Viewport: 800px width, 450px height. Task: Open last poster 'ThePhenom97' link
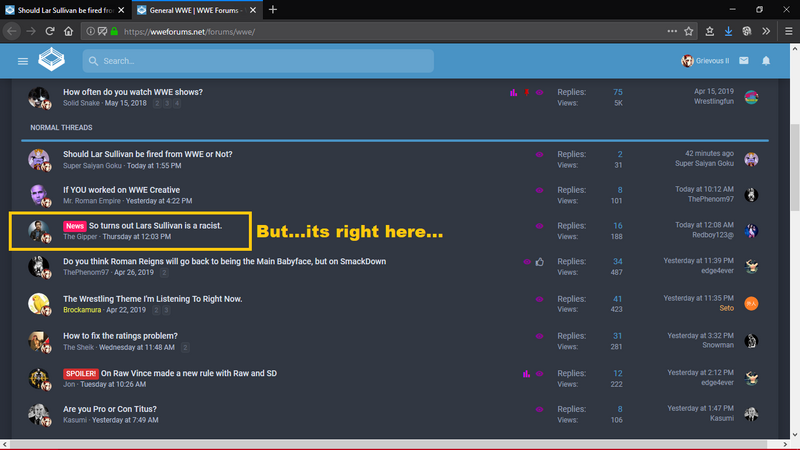tap(711, 199)
